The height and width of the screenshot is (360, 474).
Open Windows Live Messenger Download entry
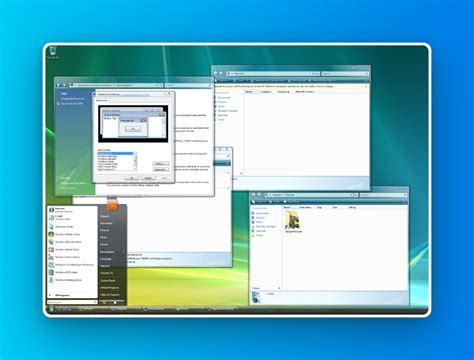tap(71, 265)
